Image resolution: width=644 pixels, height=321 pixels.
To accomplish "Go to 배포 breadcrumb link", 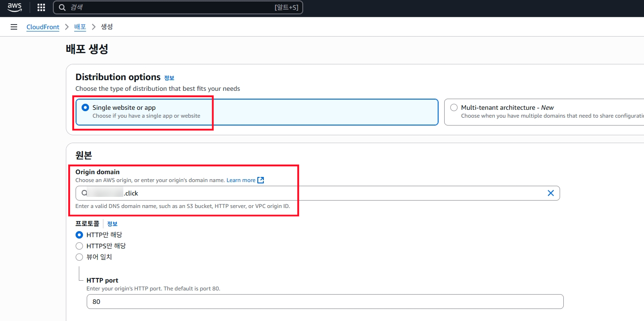I will pyautogui.click(x=80, y=27).
